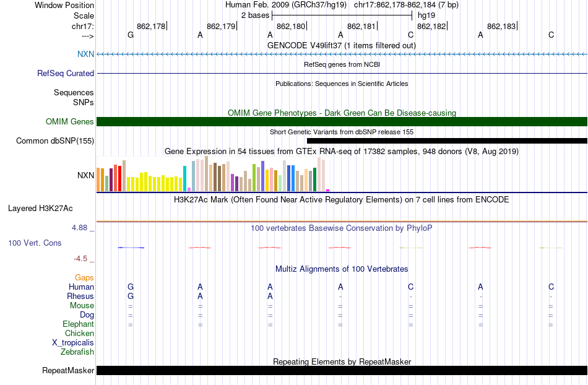Click the PhyloP 4.88 upper scale value
Viewport: 588px width, 385px height.
point(79,228)
